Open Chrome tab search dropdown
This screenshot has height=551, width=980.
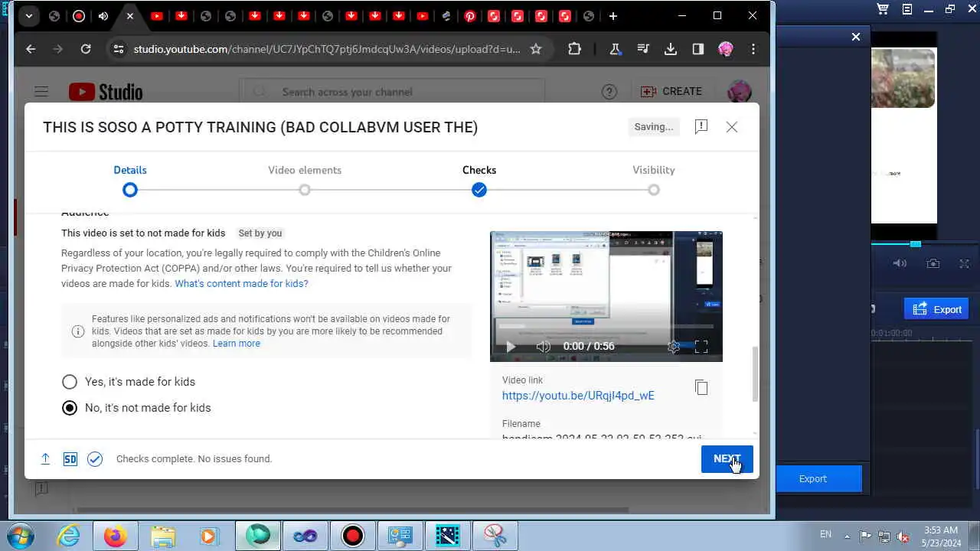[28, 16]
